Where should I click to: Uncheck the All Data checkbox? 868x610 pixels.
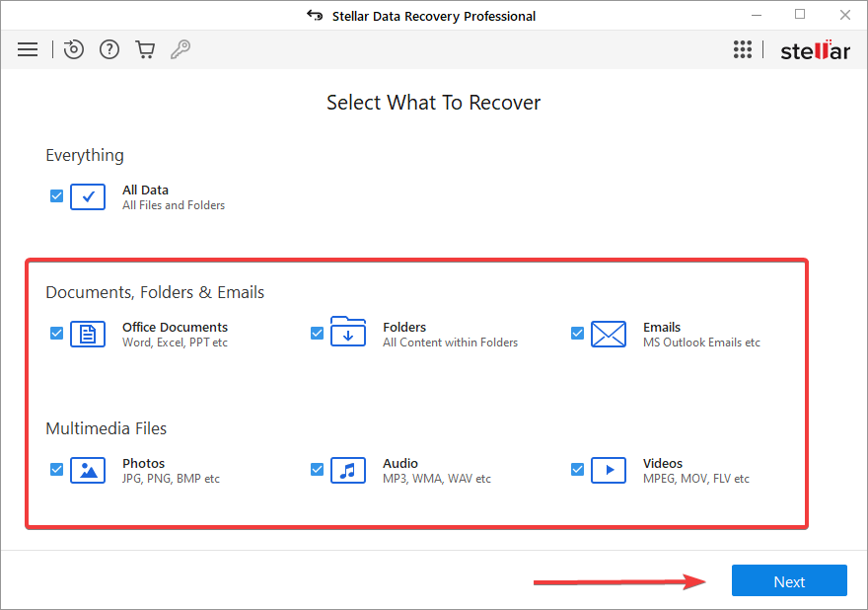(56, 196)
